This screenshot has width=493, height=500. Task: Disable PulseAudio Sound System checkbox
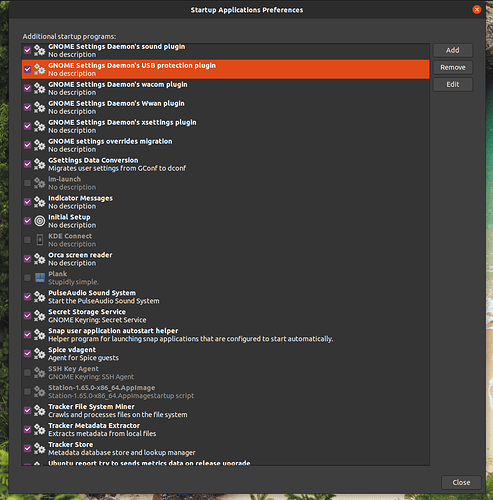point(27,297)
